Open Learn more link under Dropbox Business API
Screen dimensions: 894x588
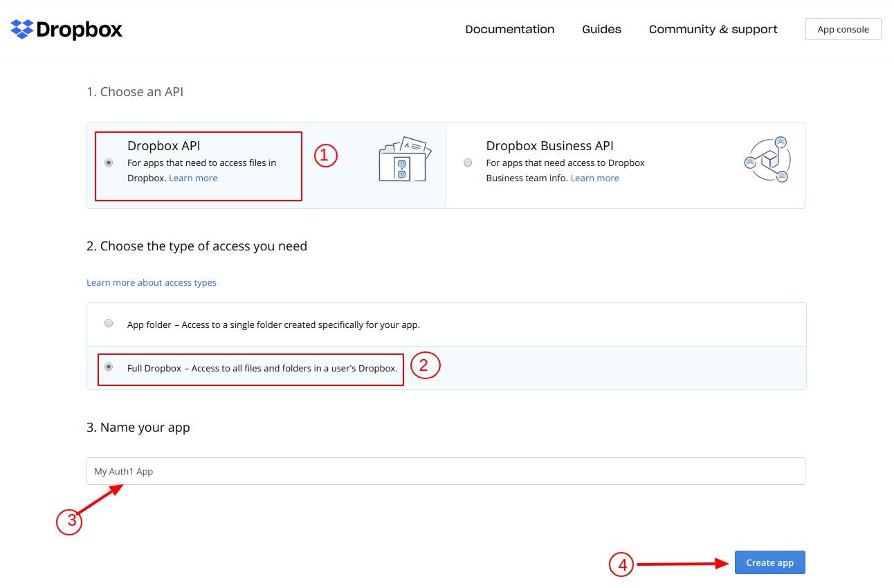[x=594, y=178]
